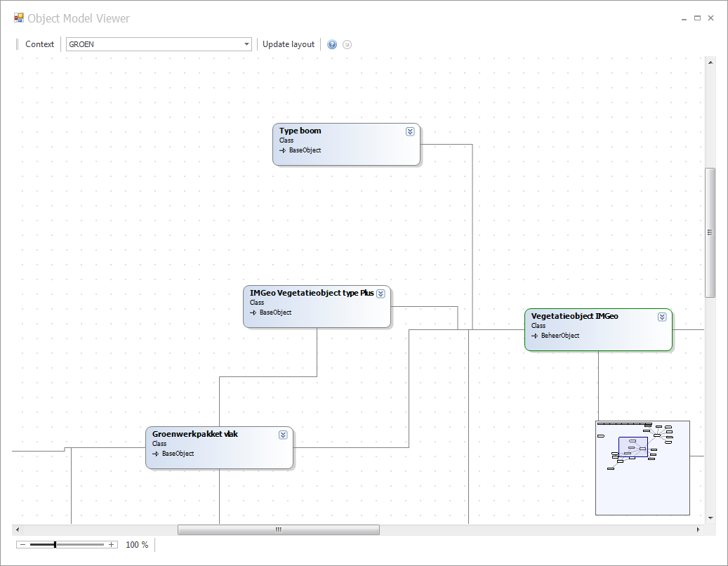728x566 pixels.
Task: Click the zoom slider thumb
Action: 55,544
